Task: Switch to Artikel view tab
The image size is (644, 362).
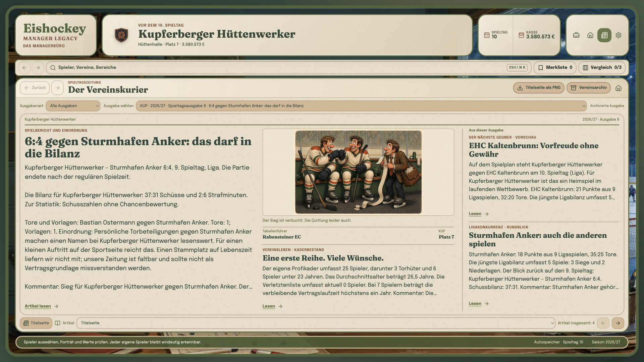Action: point(64,323)
